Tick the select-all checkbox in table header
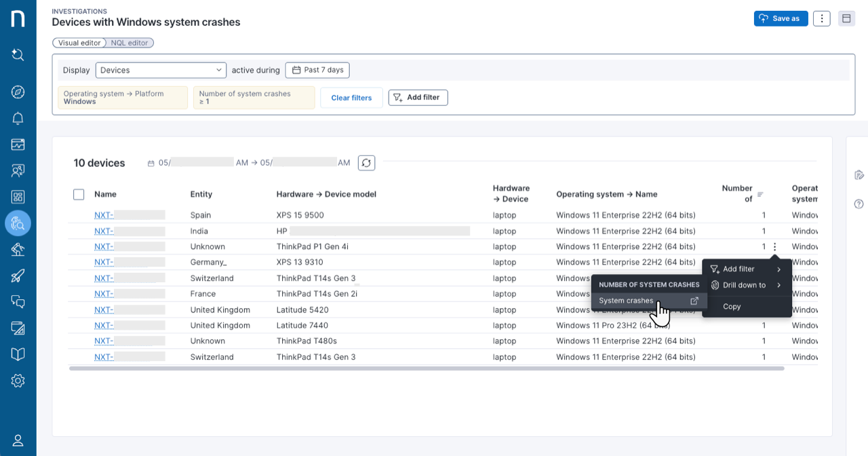This screenshot has width=868, height=456. (x=79, y=194)
